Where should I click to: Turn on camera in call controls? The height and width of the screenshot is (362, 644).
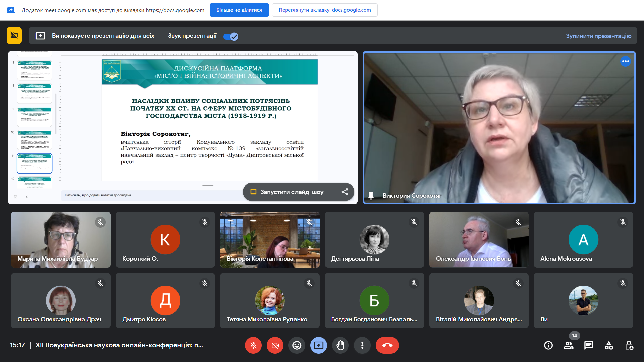pos(275,345)
